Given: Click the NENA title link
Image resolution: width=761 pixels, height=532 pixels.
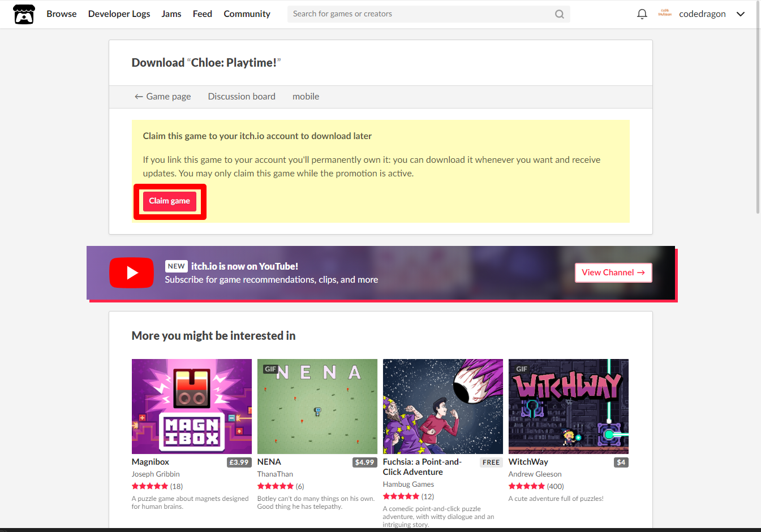Looking at the screenshot, I should (269, 462).
